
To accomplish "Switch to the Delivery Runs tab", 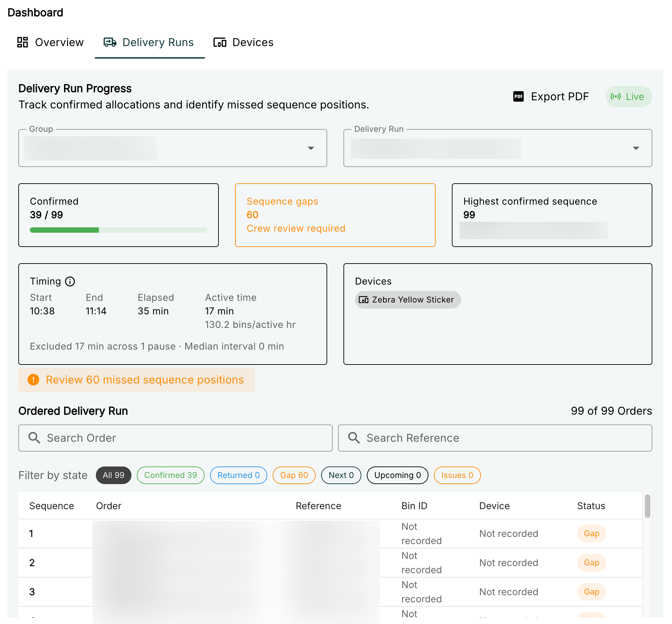I will pos(150,42).
